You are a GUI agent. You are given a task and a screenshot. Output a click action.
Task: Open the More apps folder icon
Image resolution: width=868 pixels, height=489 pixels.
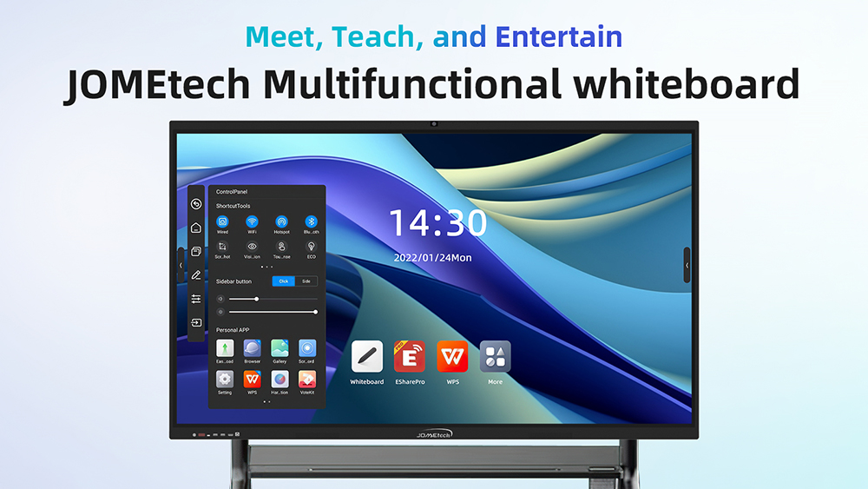click(495, 356)
